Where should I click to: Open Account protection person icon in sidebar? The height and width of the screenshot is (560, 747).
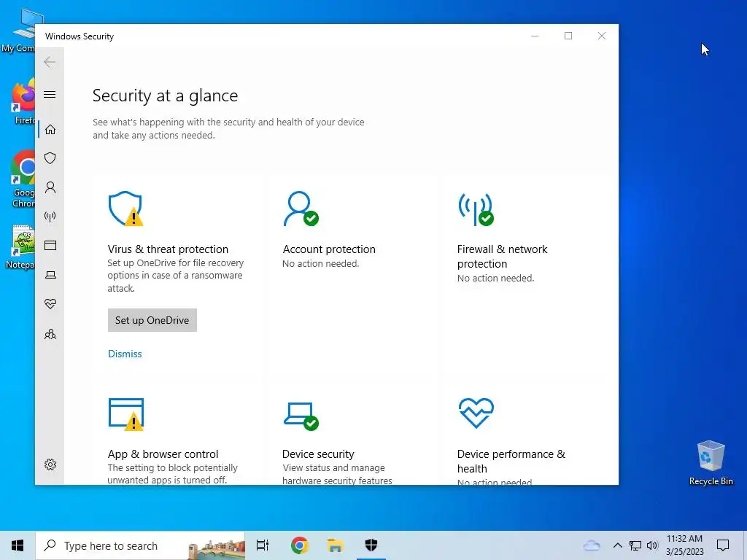tap(50, 187)
